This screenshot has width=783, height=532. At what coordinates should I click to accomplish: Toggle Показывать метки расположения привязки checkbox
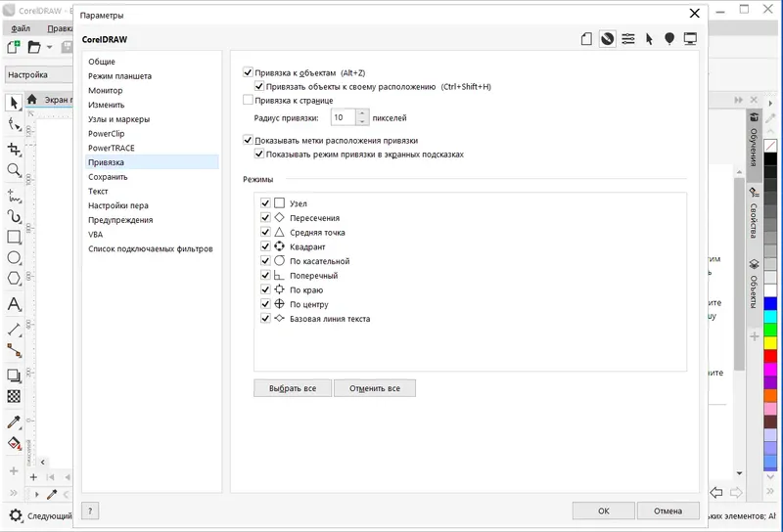pyautogui.click(x=248, y=140)
